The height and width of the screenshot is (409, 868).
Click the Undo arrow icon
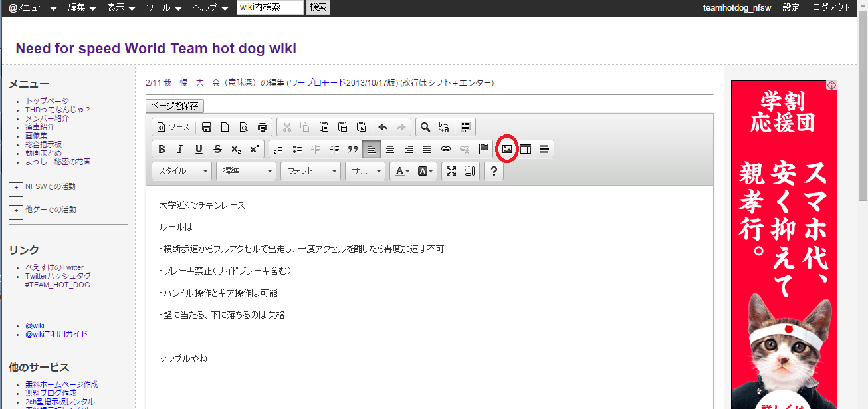click(383, 127)
